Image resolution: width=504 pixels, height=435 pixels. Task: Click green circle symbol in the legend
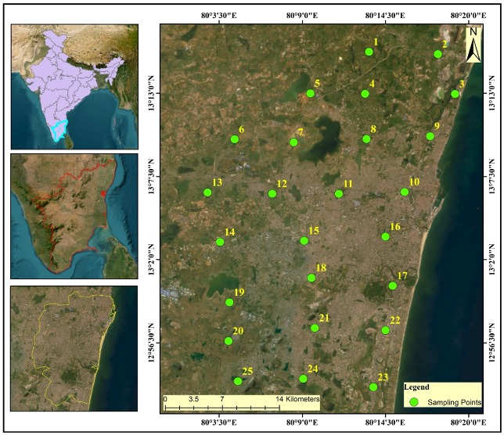click(414, 401)
